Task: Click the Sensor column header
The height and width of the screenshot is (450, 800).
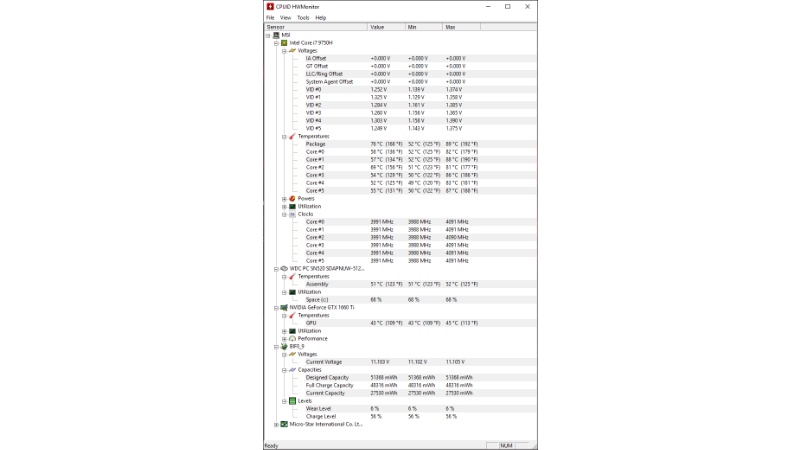Action: [x=316, y=27]
